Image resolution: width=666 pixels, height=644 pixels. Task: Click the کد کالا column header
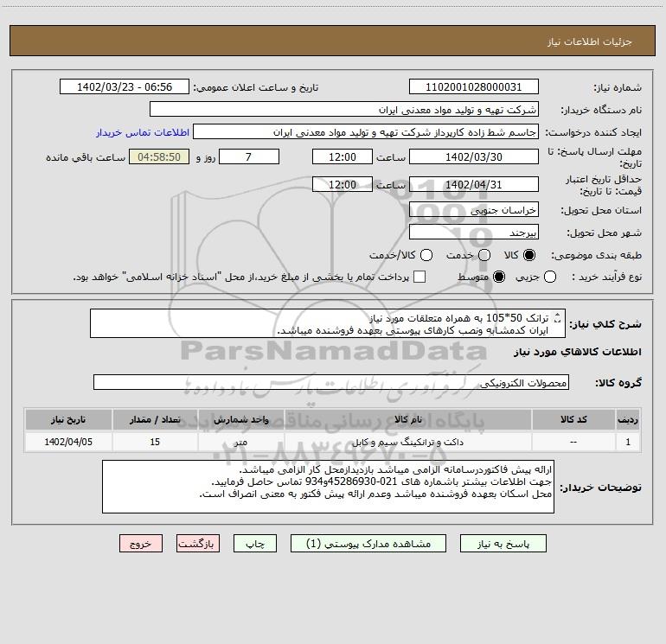[573, 419]
